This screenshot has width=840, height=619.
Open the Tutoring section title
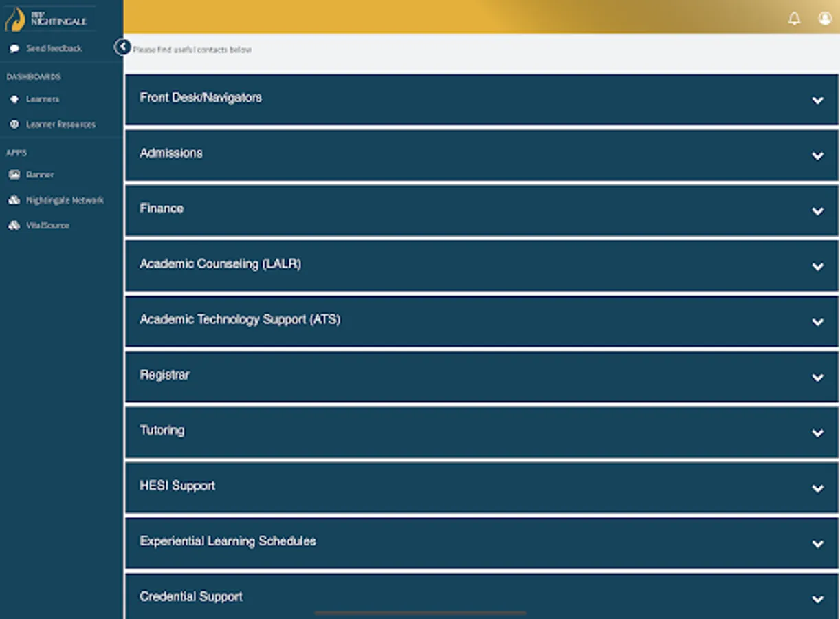click(162, 431)
